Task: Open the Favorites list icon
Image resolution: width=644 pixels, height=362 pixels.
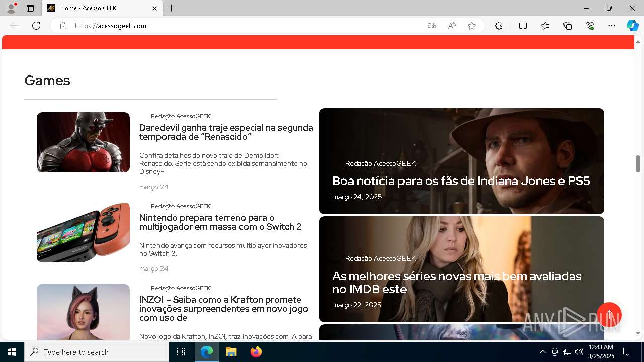Action: [545, 26]
